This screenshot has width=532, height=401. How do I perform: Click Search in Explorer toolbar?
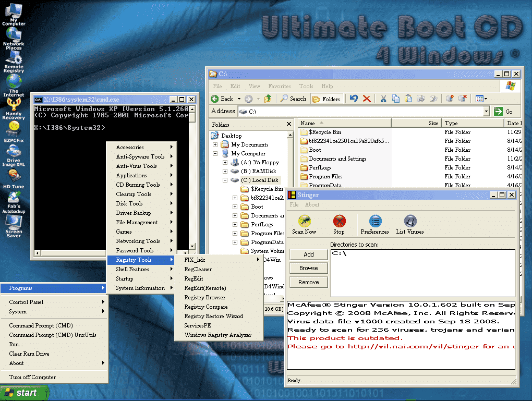tap(294, 99)
